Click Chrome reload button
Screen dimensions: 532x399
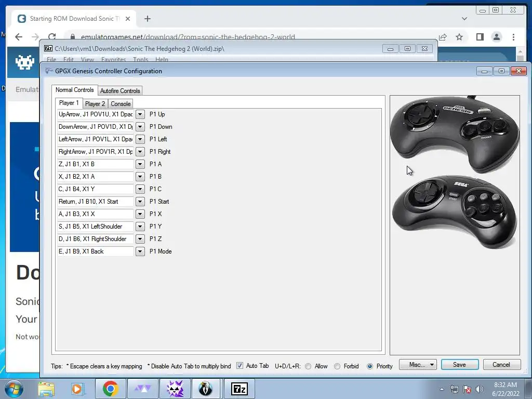(x=52, y=37)
